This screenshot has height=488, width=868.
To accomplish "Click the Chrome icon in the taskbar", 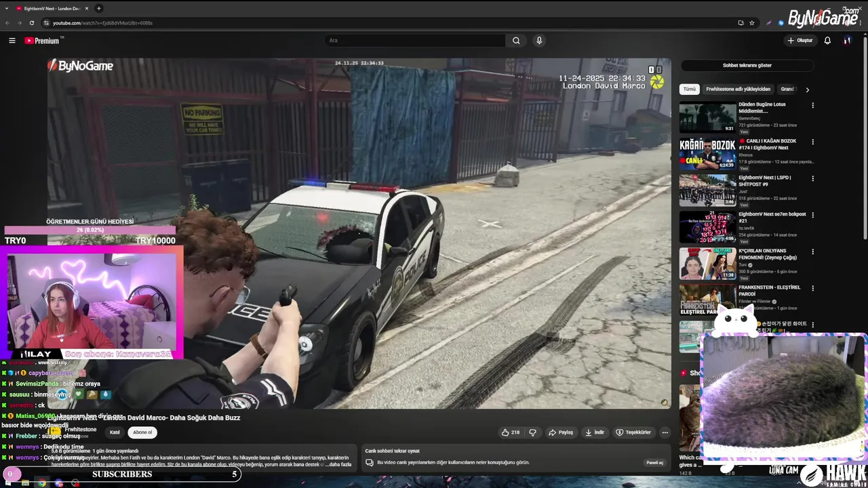I will [42, 483].
